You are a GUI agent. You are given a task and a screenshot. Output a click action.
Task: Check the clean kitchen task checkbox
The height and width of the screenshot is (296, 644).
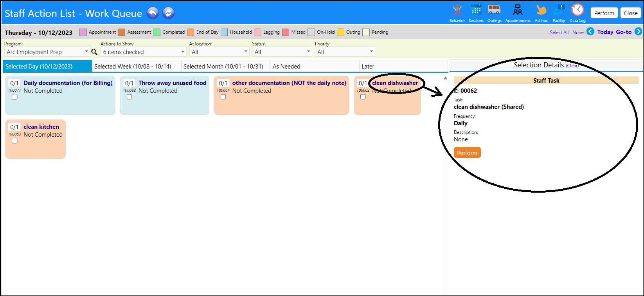click(x=14, y=141)
